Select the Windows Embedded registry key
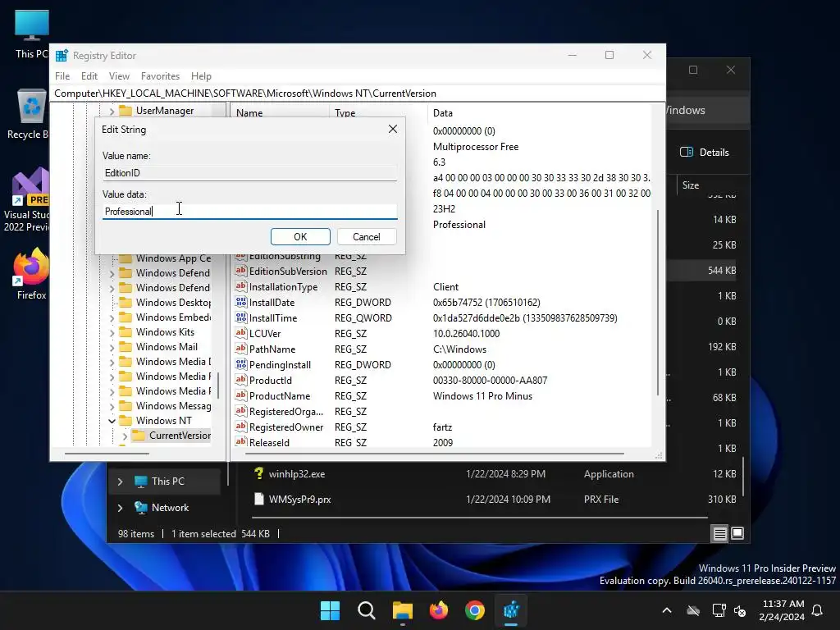Image resolution: width=840 pixels, height=630 pixels. click(173, 317)
